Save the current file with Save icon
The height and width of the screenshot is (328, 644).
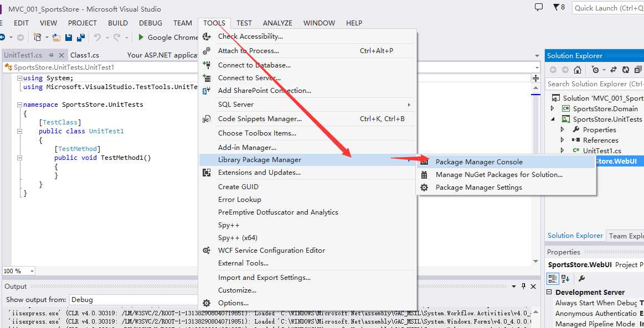point(69,37)
